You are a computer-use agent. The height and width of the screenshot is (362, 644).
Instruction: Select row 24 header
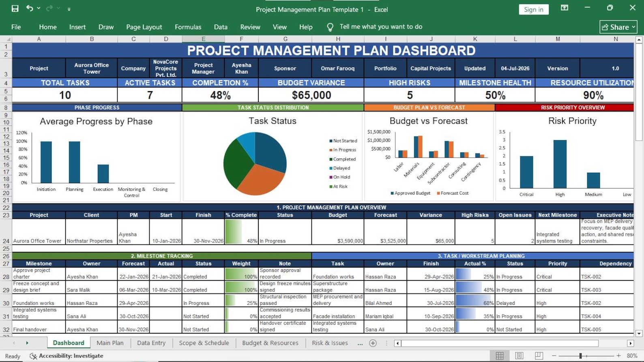pyautogui.click(x=6, y=231)
